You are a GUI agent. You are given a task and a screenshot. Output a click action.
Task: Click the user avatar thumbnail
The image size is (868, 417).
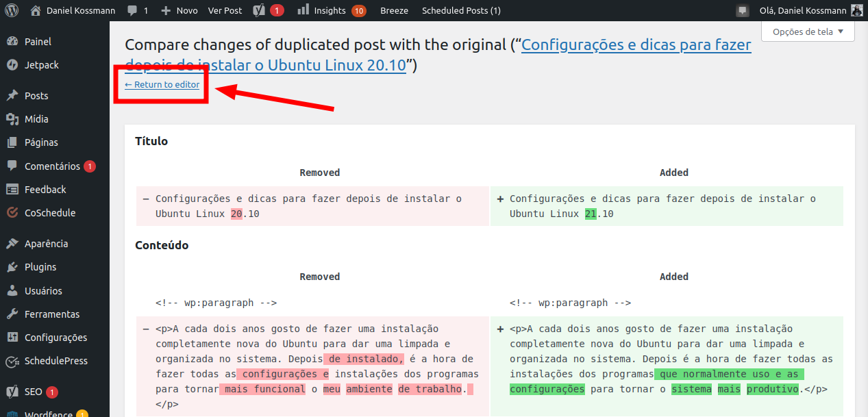856,10
